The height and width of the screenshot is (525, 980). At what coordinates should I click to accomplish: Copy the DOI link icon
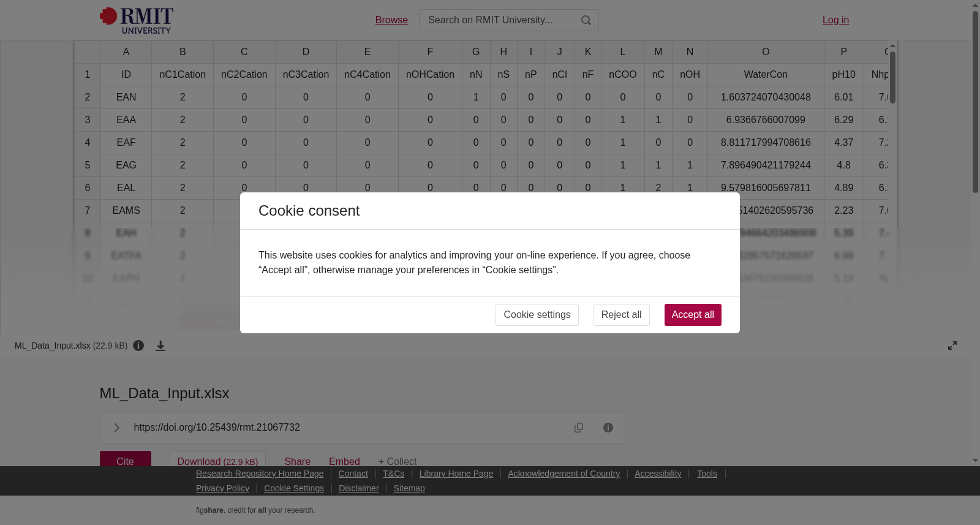pyautogui.click(x=579, y=428)
